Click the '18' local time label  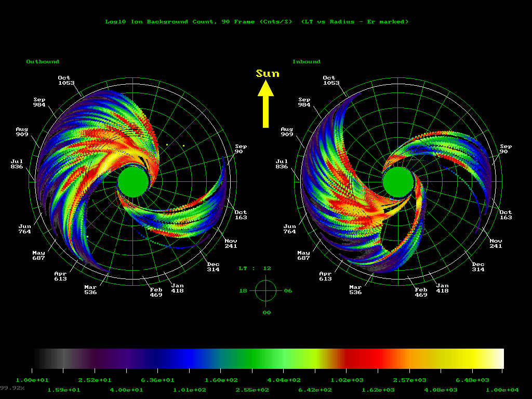click(x=243, y=291)
